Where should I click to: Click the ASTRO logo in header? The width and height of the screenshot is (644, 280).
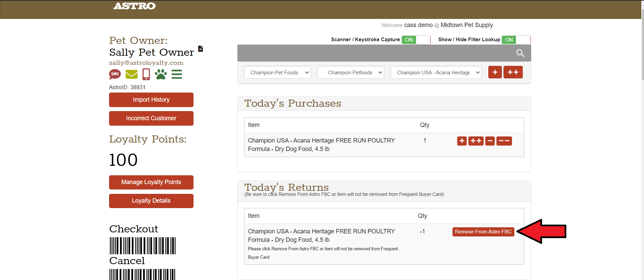click(134, 6)
